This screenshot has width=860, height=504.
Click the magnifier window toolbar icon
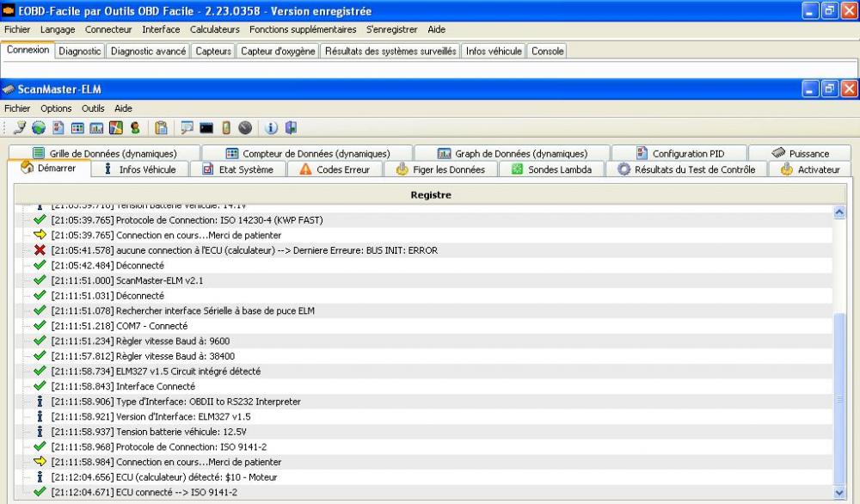point(187,128)
